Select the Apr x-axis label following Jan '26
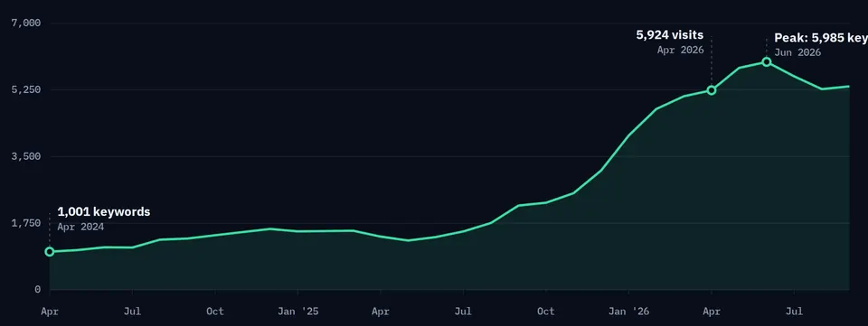868x326 pixels. coord(712,312)
